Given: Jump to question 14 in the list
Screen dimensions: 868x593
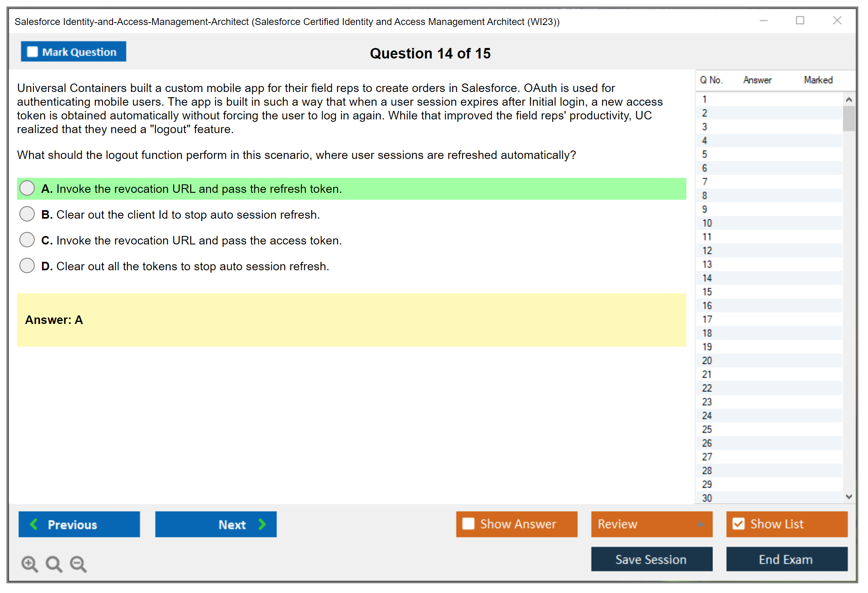Looking at the screenshot, I should (707, 278).
